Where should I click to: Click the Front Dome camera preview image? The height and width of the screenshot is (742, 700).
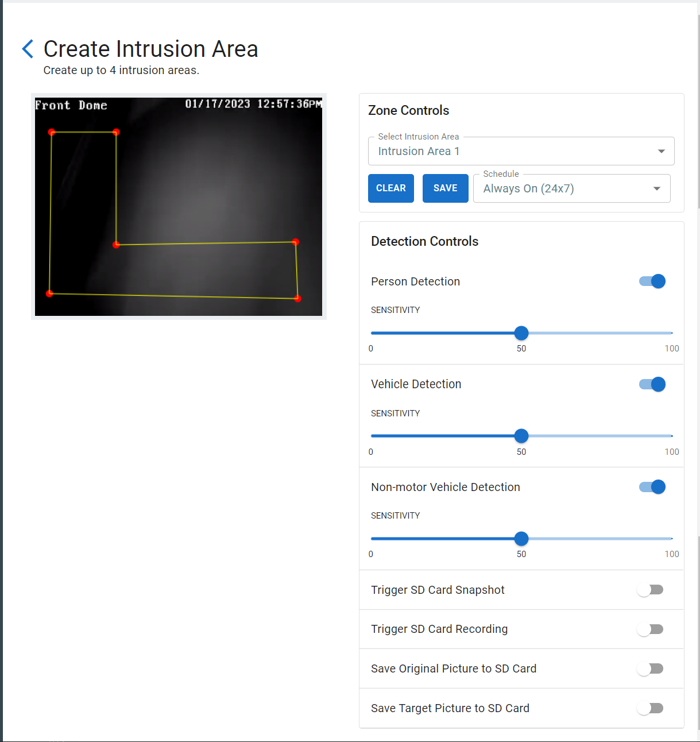[x=179, y=207]
